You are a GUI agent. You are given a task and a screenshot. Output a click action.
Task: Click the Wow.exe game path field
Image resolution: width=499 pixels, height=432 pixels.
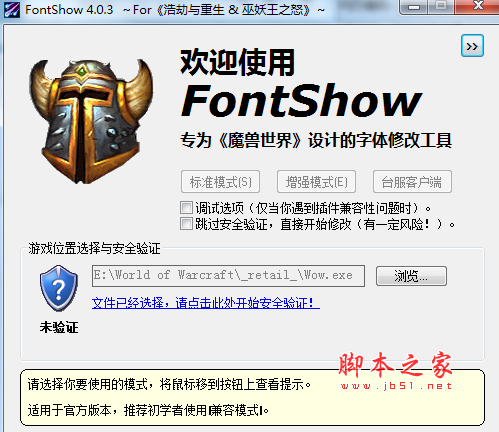pos(228,276)
